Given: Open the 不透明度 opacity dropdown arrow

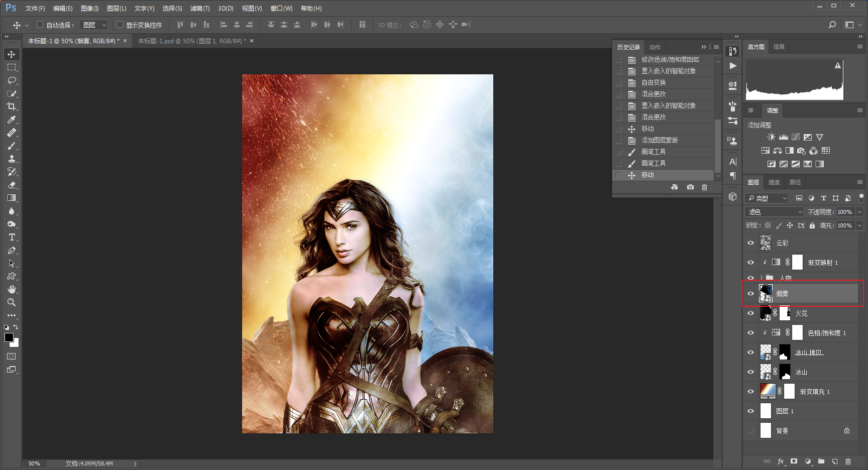Looking at the screenshot, I should (860, 212).
